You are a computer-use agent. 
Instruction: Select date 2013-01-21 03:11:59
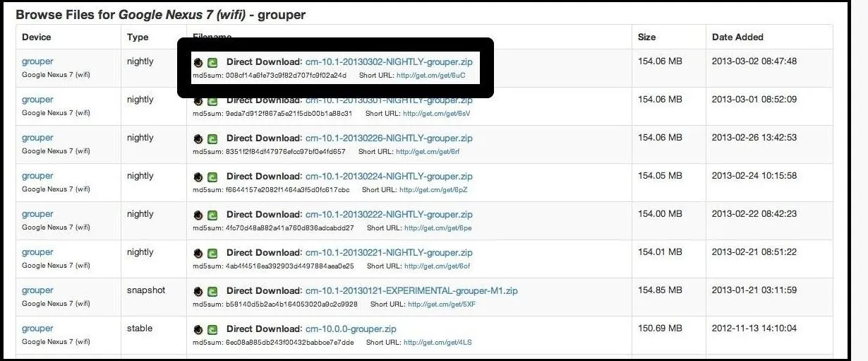pyautogui.click(x=754, y=290)
